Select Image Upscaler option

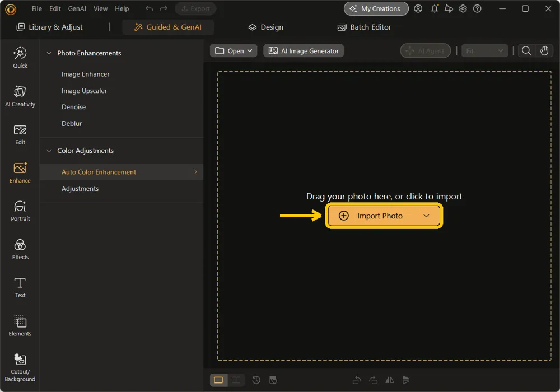(x=84, y=91)
